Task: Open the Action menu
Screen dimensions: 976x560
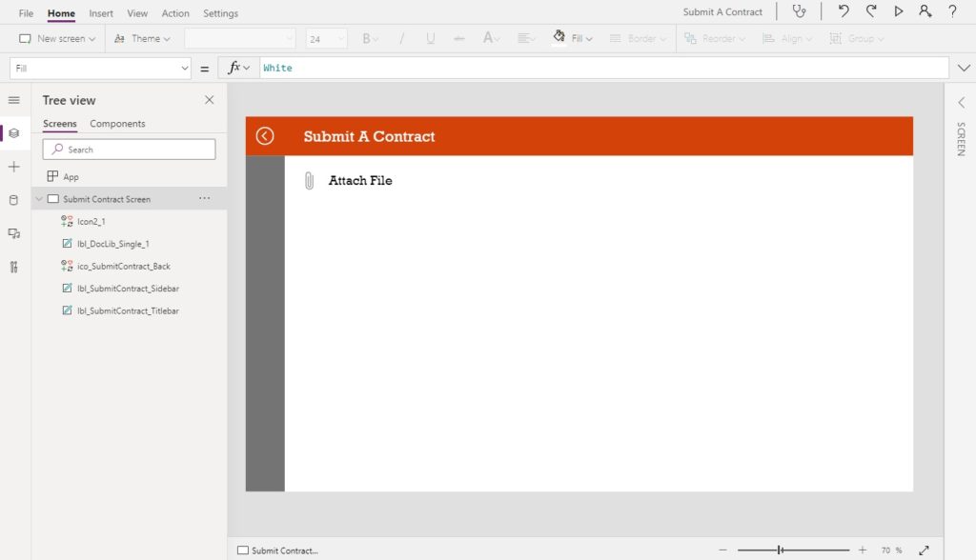Action: (174, 12)
